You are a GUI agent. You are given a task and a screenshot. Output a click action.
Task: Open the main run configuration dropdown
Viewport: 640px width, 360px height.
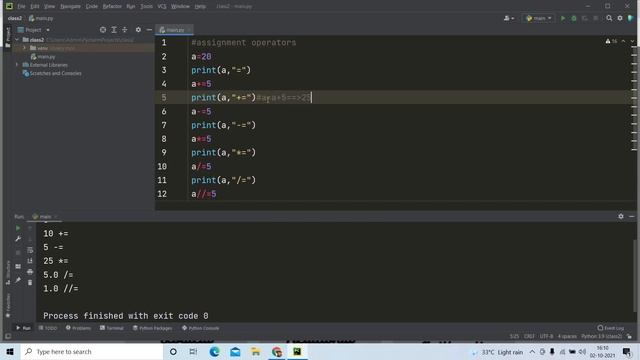pyautogui.click(x=539, y=18)
